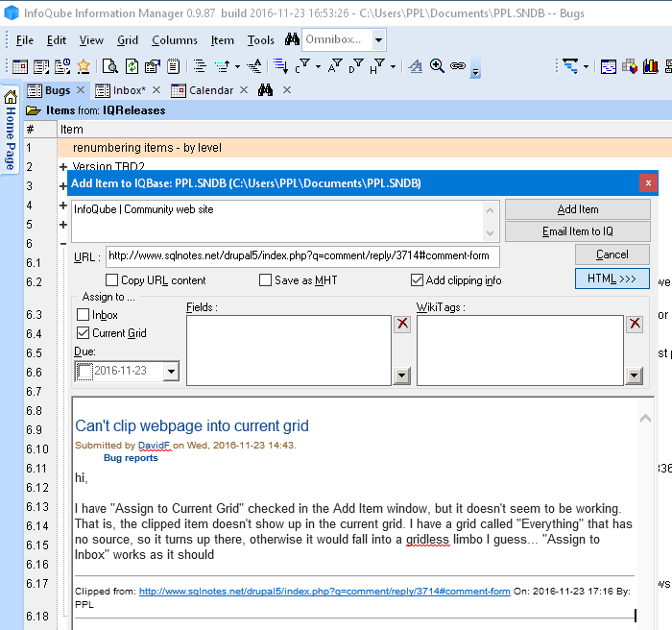The width and height of the screenshot is (672, 630).
Task: Click the grid list toolbar icon
Action: click(41, 66)
